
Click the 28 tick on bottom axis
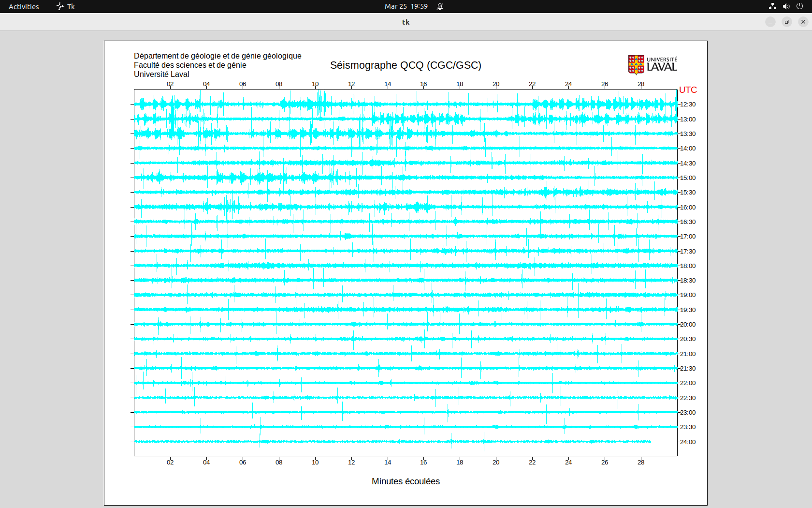641,463
